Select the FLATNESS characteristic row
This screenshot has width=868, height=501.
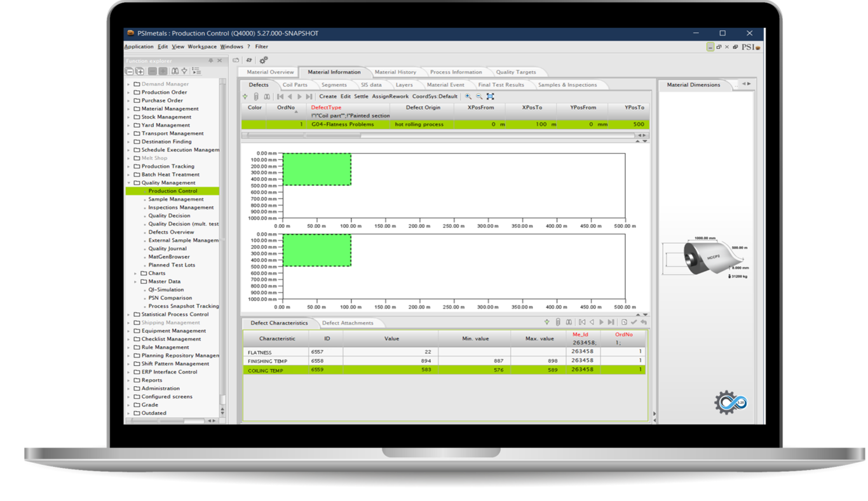[444, 352]
